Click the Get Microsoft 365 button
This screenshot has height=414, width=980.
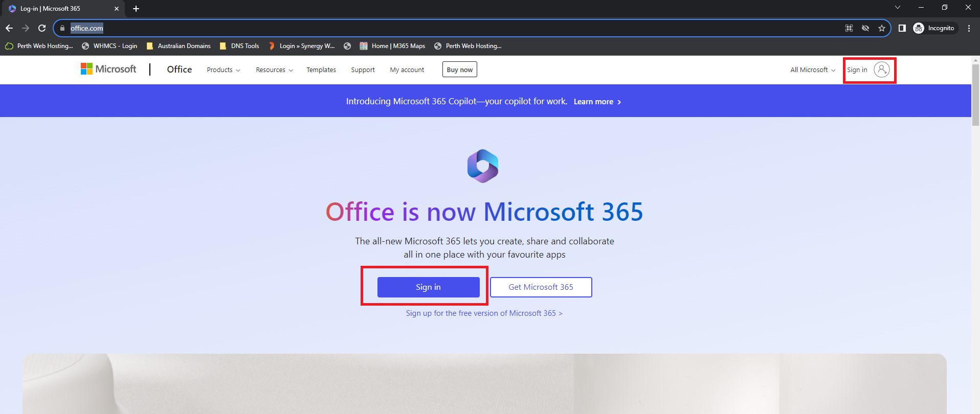click(x=541, y=287)
